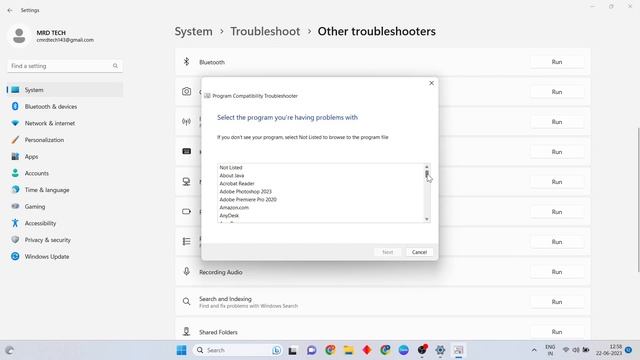The width and height of the screenshot is (640, 360).
Task: Show hidden tray icons chevron
Action: [534, 350]
